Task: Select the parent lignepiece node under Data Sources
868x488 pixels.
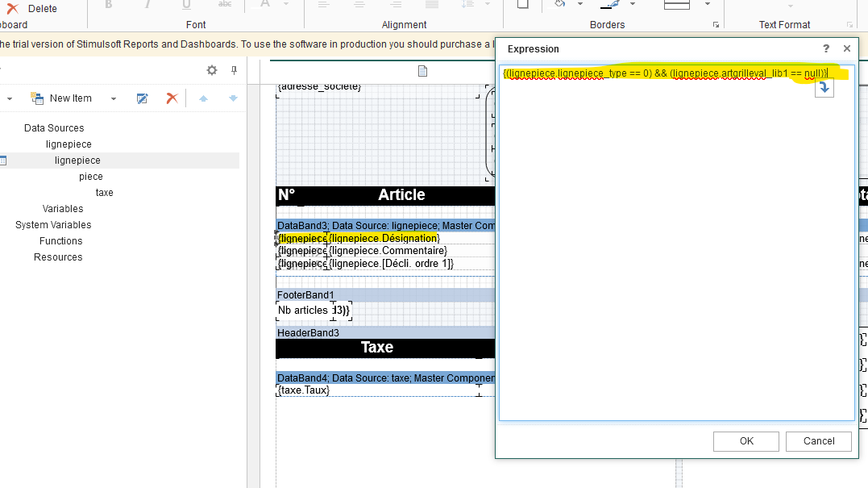Action: [69, 144]
